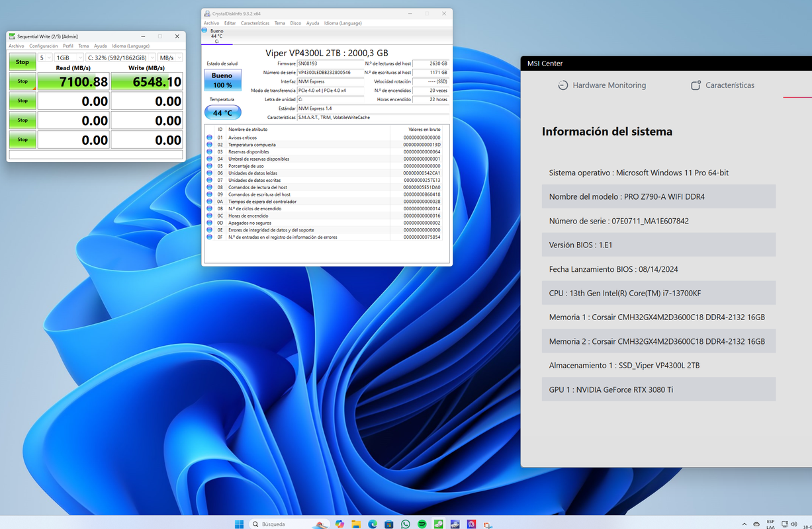Image resolution: width=812 pixels, height=529 pixels.
Task: Open Características menu in CrystalDiskInfo
Action: click(x=255, y=23)
